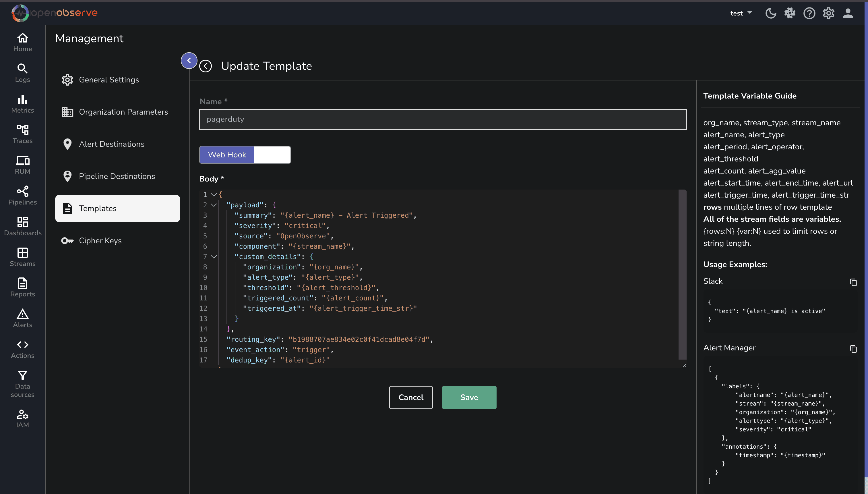This screenshot has height=494, width=868.
Task: Click the Cancel button
Action: pos(410,397)
